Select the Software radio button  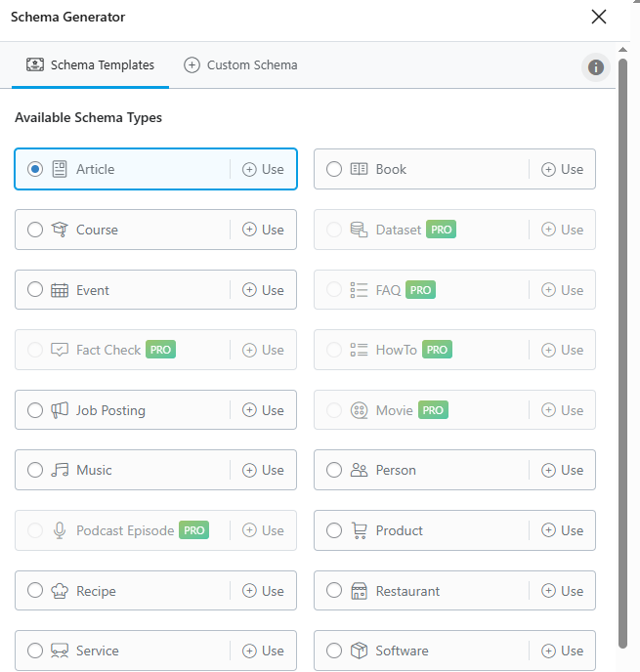click(x=334, y=651)
